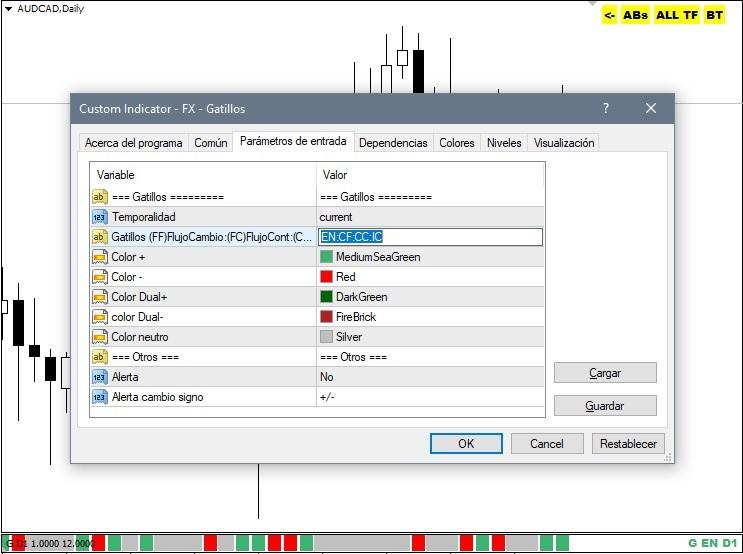Click the '=== Otros ===' value cell
The height and width of the screenshot is (554, 743).
click(431, 357)
